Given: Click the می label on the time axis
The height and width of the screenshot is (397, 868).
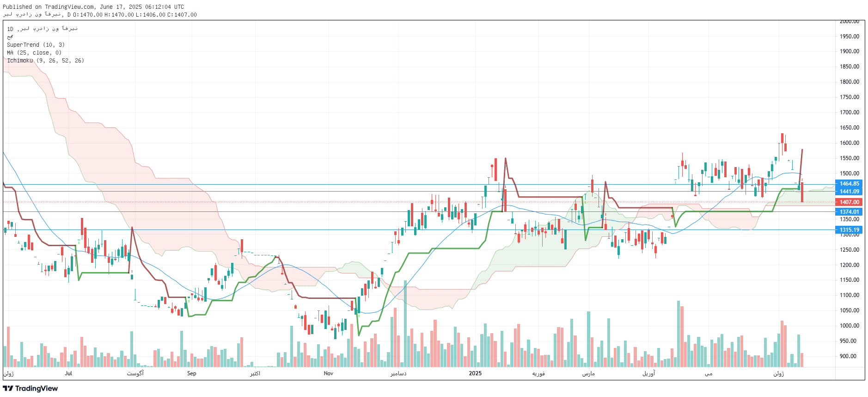Looking at the screenshot, I should [x=709, y=373].
